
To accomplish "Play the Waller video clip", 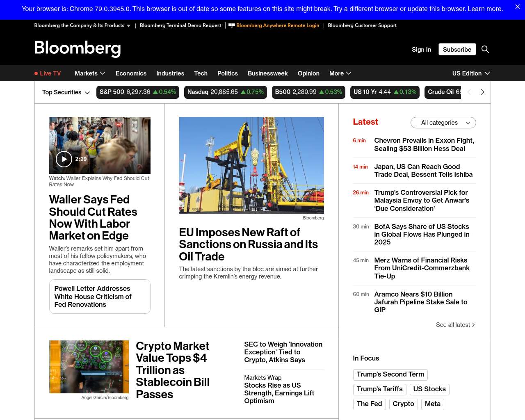I will tap(64, 159).
